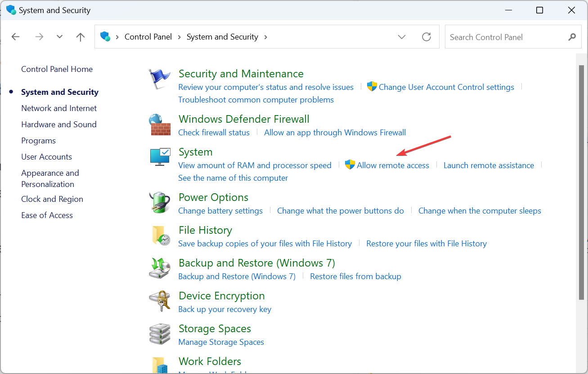Click the Power Options battery icon
This screenshot has width=588, height=374.
click(x=160, y=203)
